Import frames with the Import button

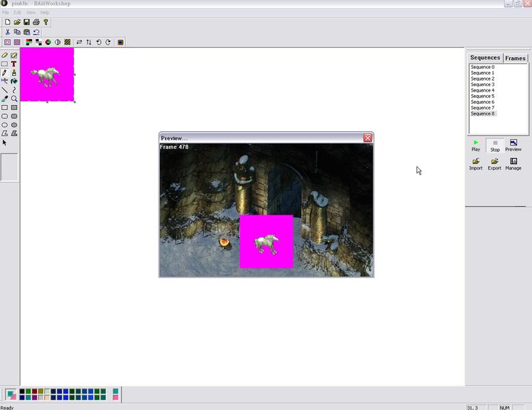[476, 164]
